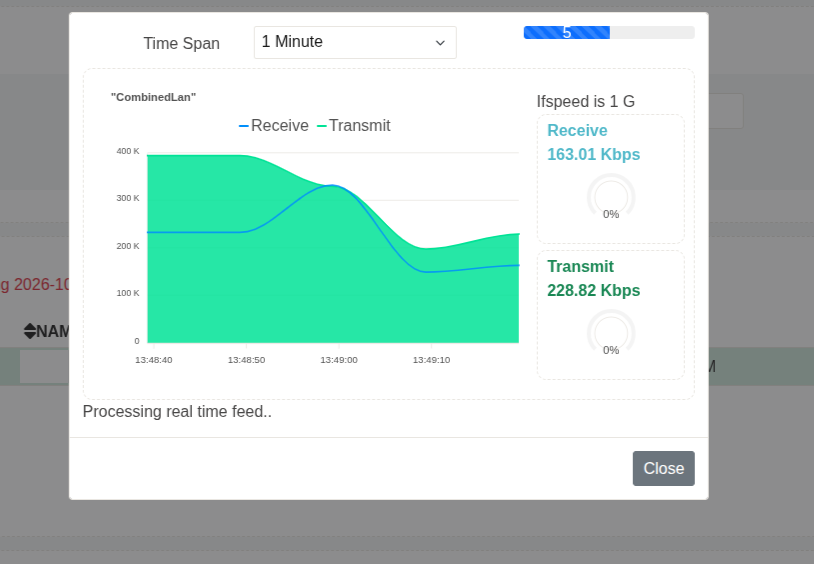Viewport: 814px width, 564px height.
Task: Click the 200 K y-axis label
Action: tap(128, 246)
